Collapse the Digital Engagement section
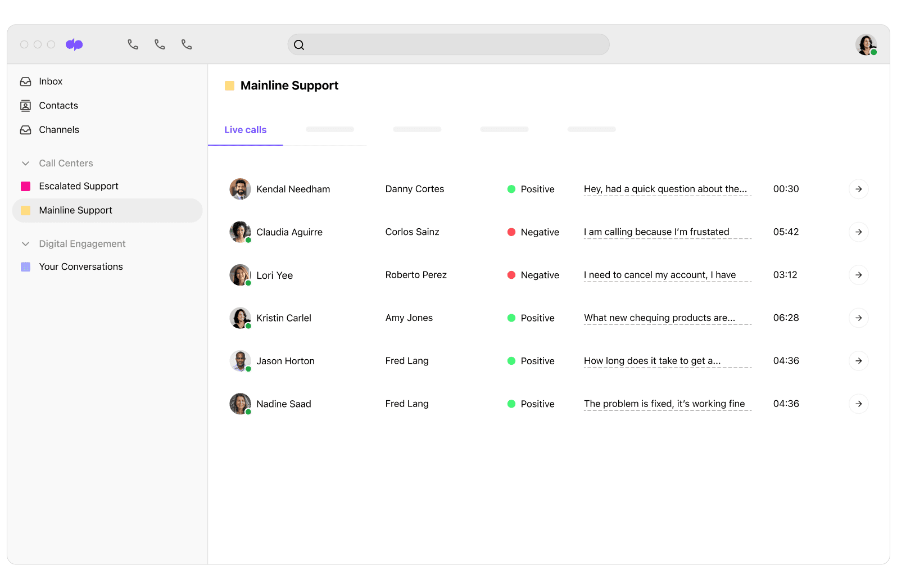Image resolution: width=897 pixels, height=588 pixels. pos(25,244)
